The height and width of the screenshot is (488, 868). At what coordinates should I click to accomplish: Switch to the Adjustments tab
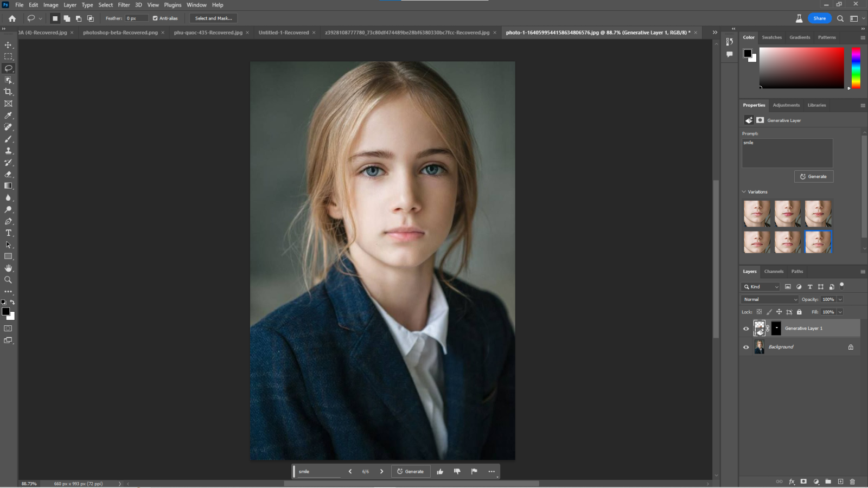click(786, 105)
